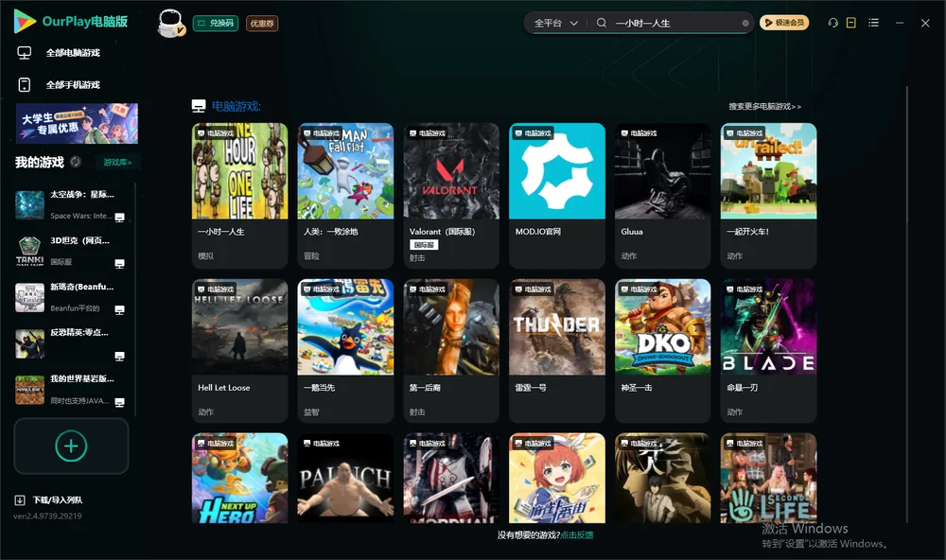Click PC icon beside 我的世界 entry

(x=119, y=403)
